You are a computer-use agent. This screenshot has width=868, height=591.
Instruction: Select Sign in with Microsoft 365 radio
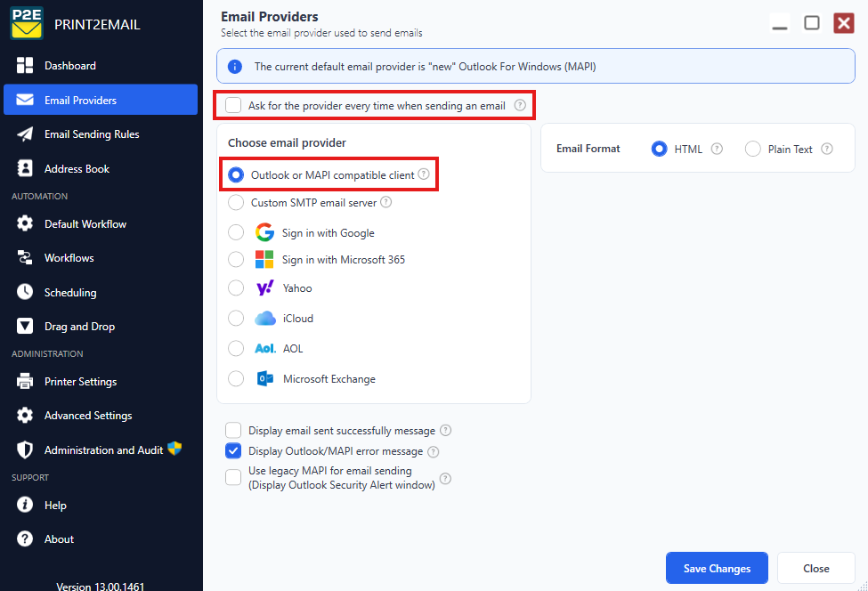pyautogui.click(x=236, y=259)
